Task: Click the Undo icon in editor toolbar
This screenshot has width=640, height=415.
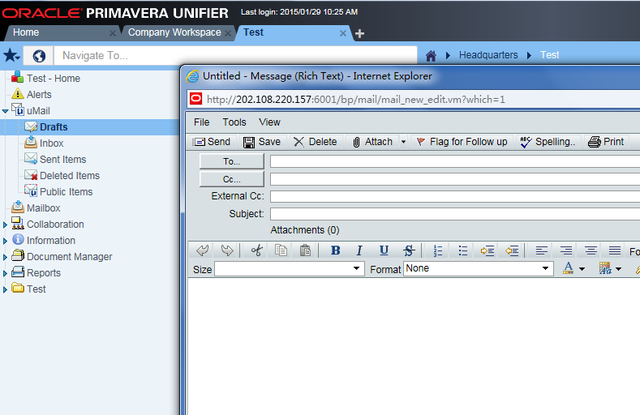Action: pyautogui.click(x=202, y=250)
